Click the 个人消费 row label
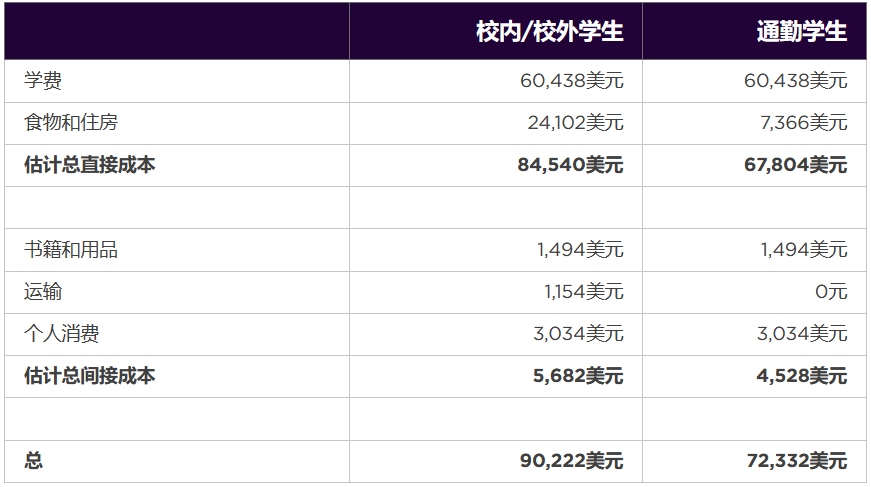The height and width of the screenshot is (487, 871). coord(62,334)
